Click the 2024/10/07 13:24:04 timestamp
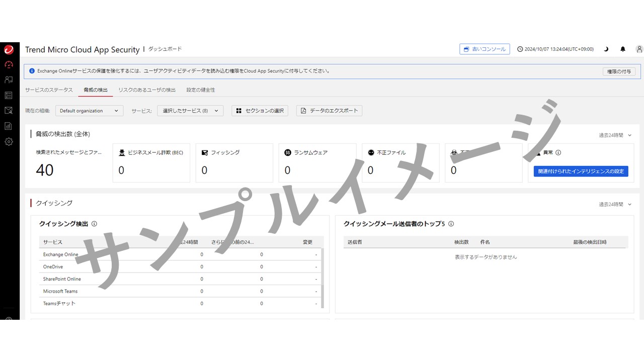 (559, 49)
